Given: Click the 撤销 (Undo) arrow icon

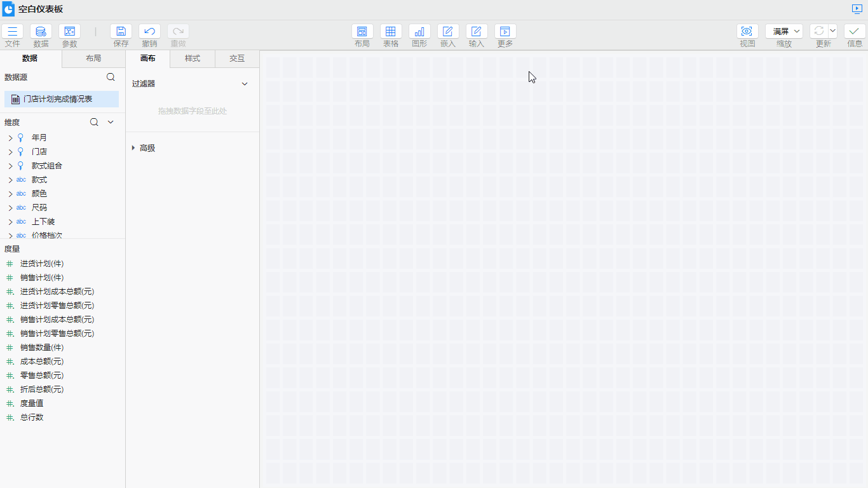Looking at the screenshot, I should pos(149,32).
